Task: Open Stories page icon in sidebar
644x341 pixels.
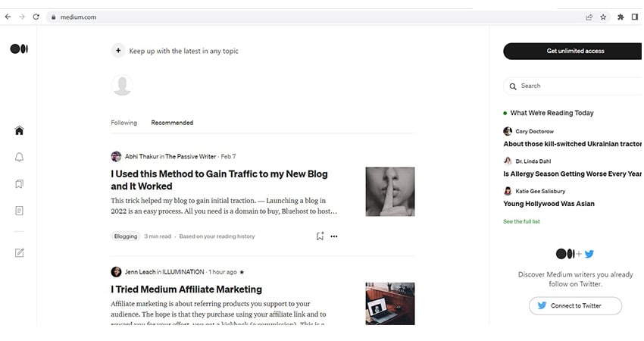Action: 19,211
